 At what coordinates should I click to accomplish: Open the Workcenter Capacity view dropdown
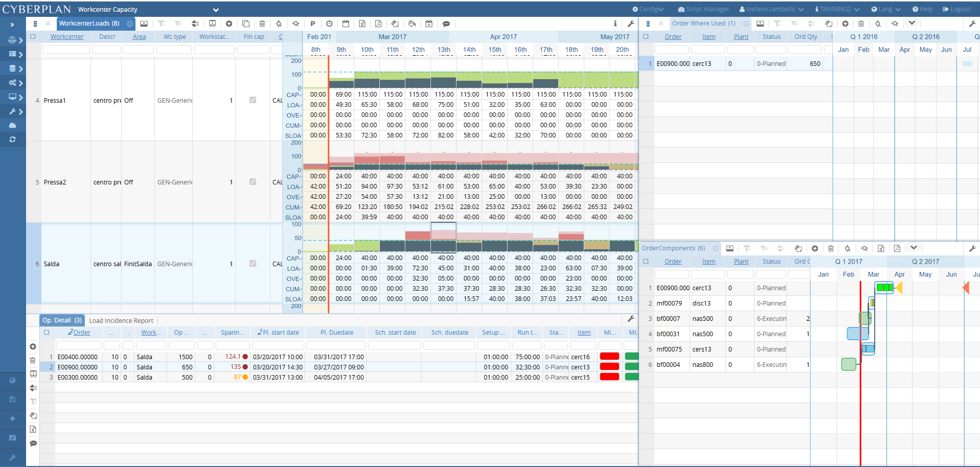(216, 9)
